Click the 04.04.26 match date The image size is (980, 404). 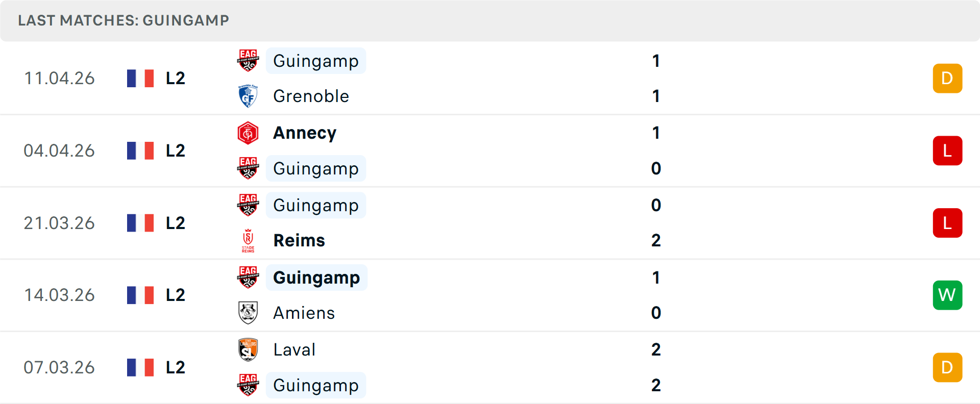click(x=59, y=150)
